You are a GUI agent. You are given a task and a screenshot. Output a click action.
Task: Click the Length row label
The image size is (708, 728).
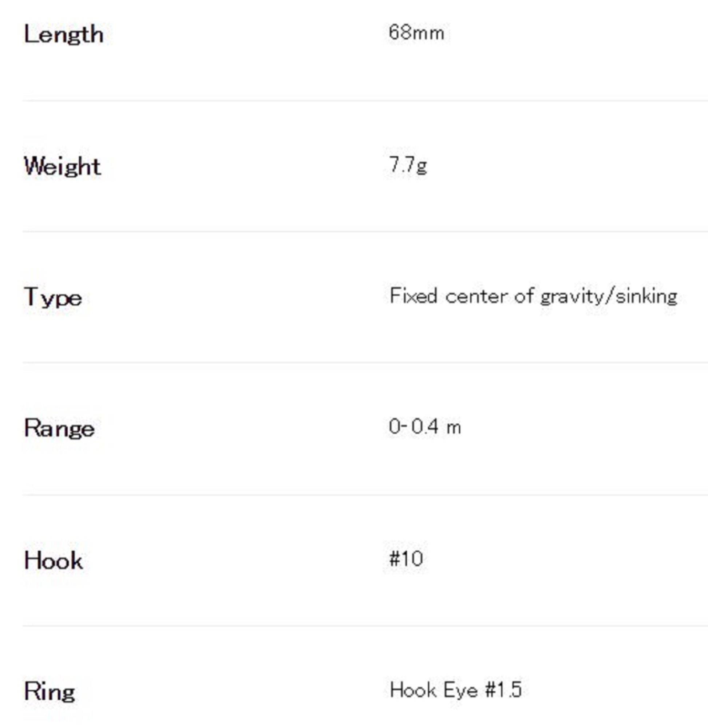64,35
